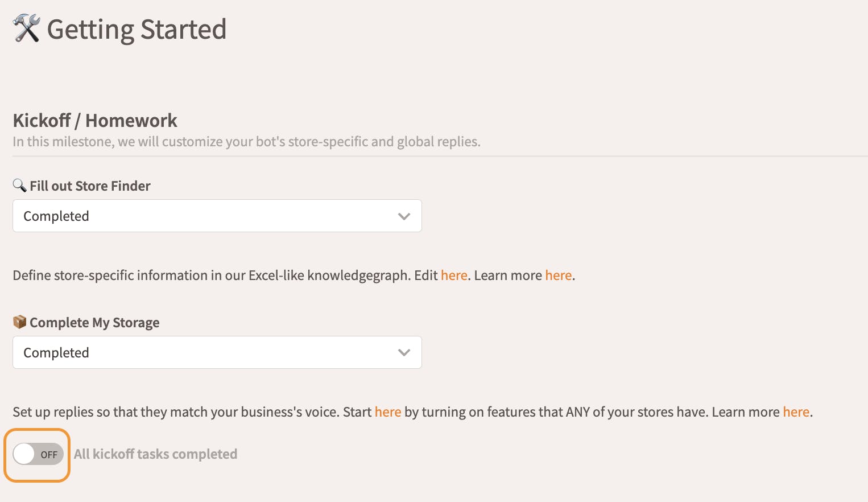Click the hammer and wrench icon
Image resolution: width=868 pixels, height=502 pixels.
26,28
